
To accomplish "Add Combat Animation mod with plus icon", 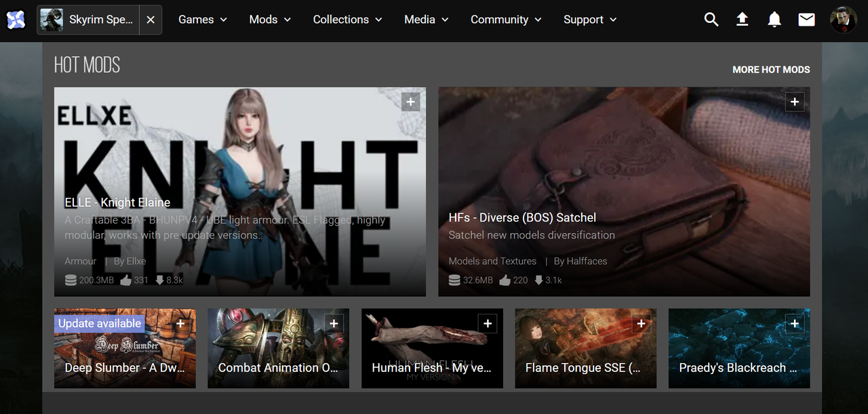I will point(334,324).
